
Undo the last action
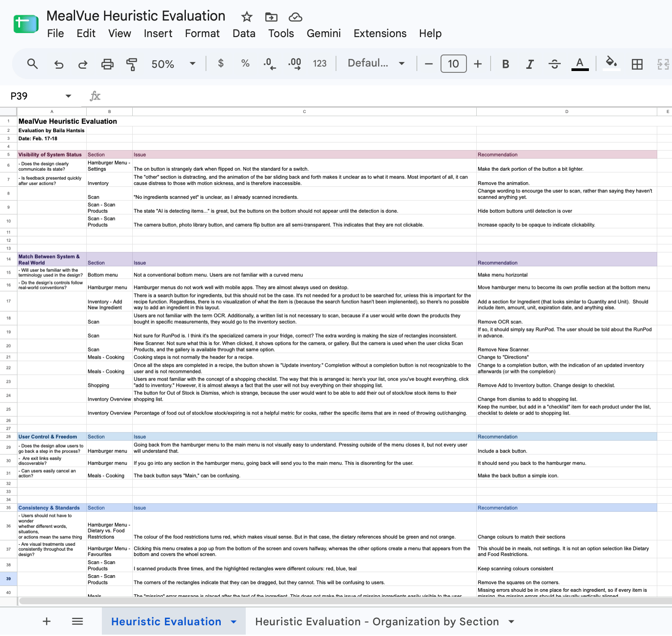click(59, 64)
